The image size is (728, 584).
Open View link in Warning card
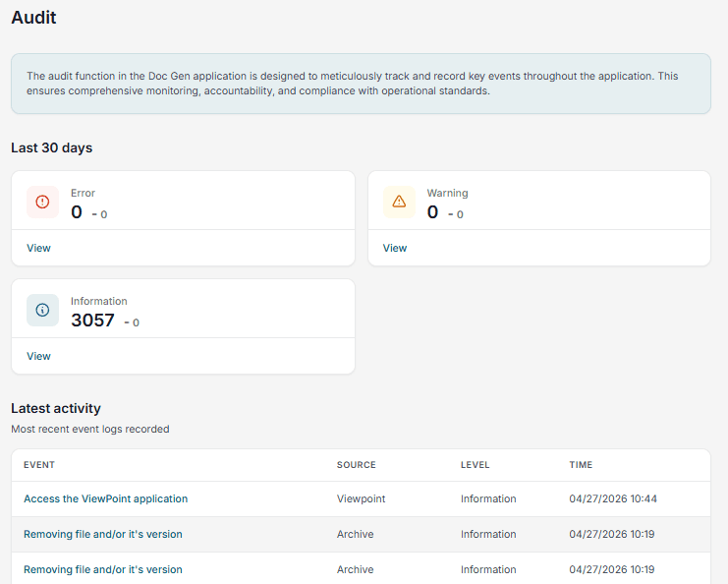395,248
